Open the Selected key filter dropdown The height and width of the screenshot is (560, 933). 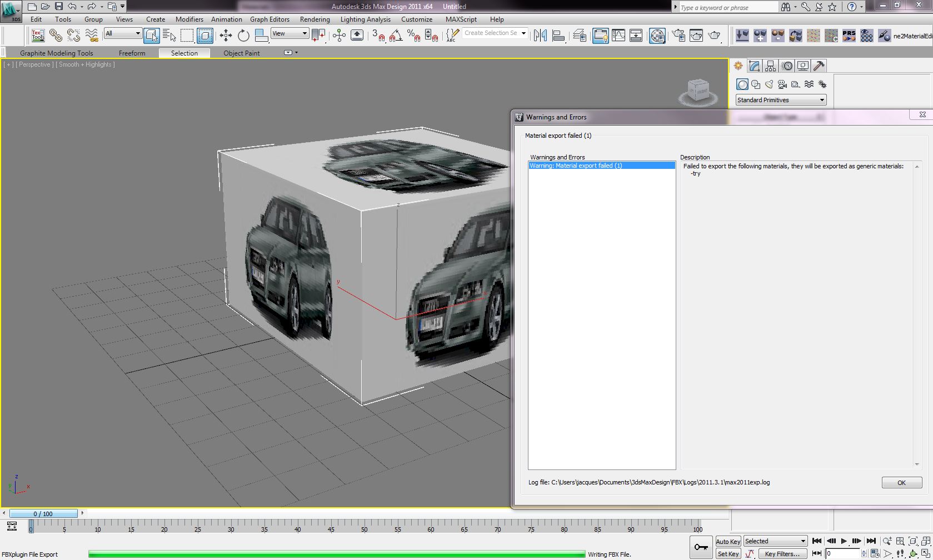pos(775,540)
